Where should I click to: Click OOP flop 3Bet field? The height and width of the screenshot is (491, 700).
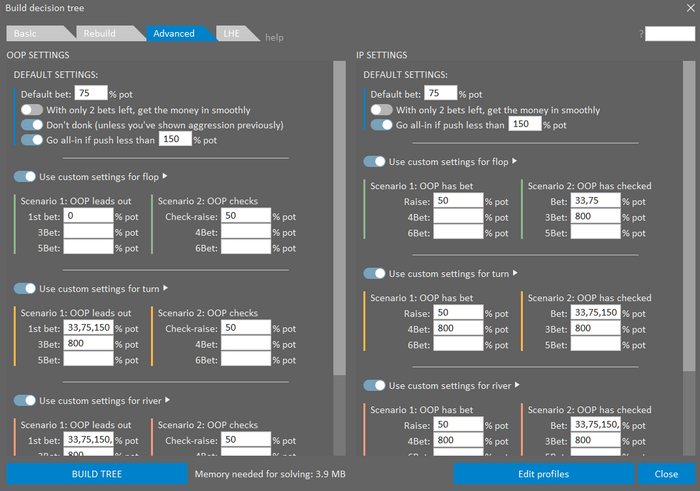tap(88, 232)
